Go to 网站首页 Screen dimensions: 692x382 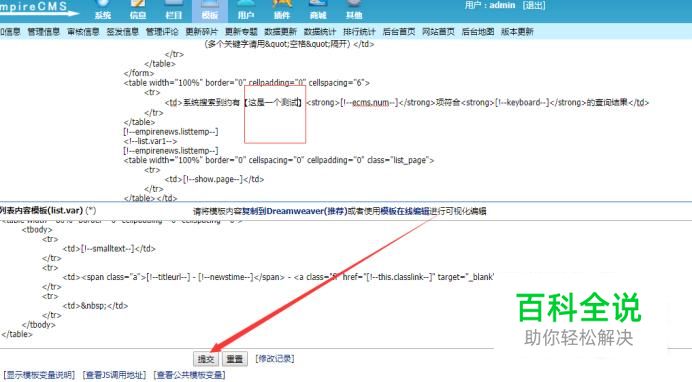438,32
